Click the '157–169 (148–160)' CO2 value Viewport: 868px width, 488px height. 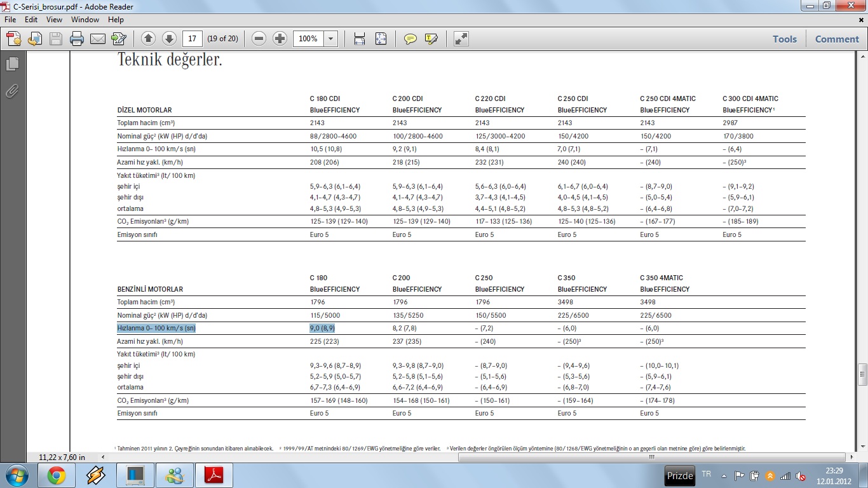click(x=338, y=400)
